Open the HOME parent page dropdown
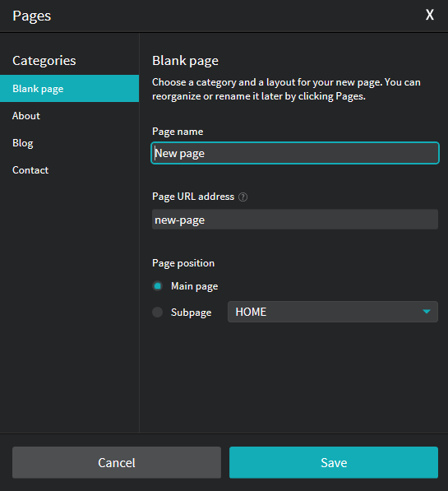This screenshot has height=491, width=448. (332, 312)
